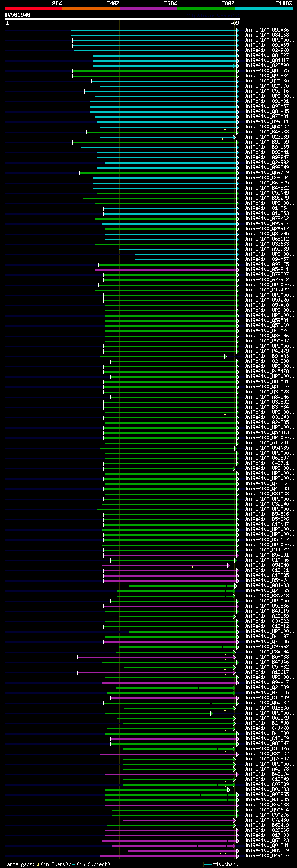
Task: Select the UniRef100_B4R6L0 label
Action: pyautogui.click(x=266, y=856)
